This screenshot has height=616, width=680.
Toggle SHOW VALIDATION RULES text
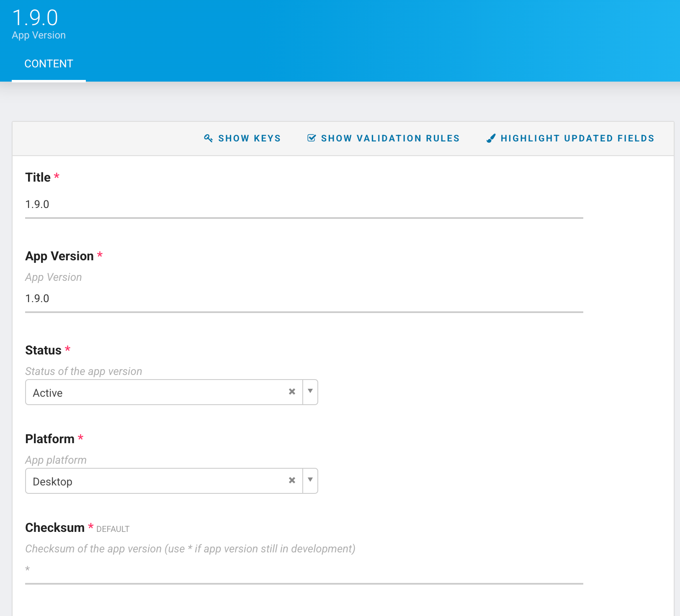(390, 139)
